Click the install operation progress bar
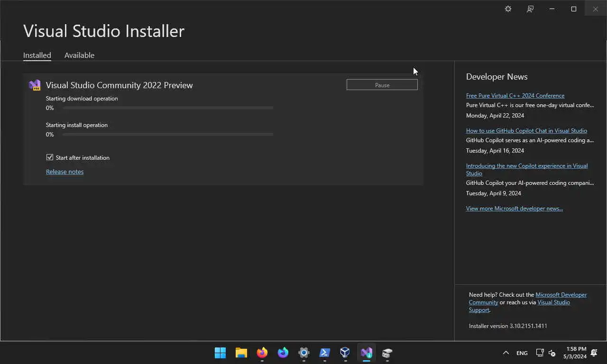The height and width of the screenshot is (364, 607). point(168,135)
